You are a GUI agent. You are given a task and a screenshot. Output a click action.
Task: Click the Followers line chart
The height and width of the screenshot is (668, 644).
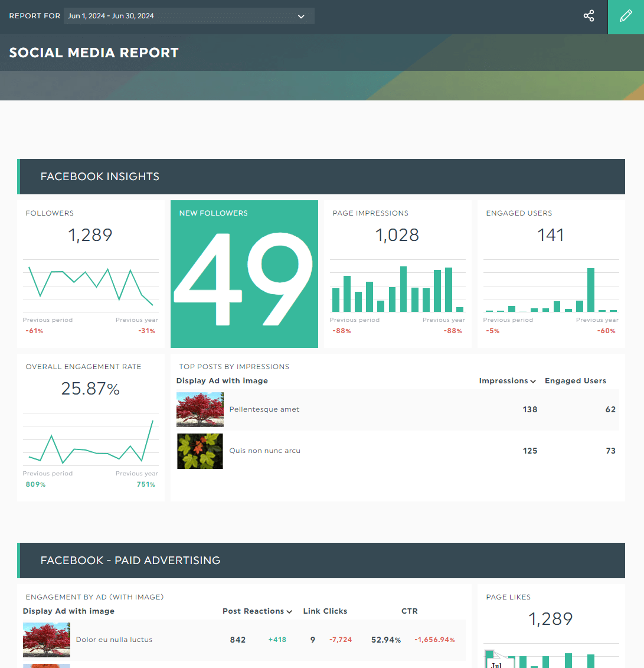(x=91, y=285)
